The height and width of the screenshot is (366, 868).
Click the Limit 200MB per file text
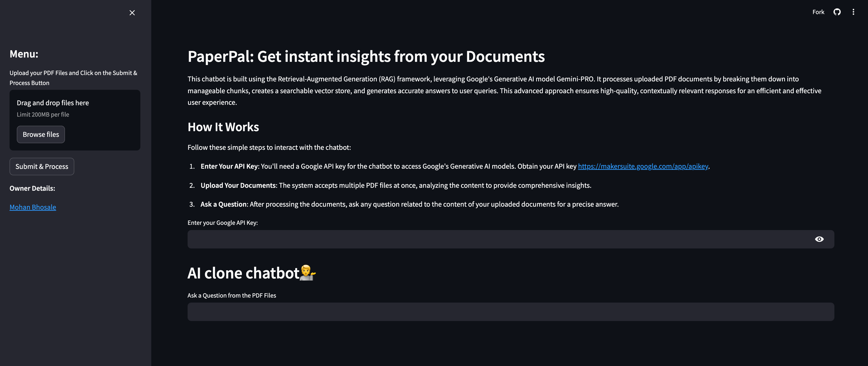click(x=43, y=114)
